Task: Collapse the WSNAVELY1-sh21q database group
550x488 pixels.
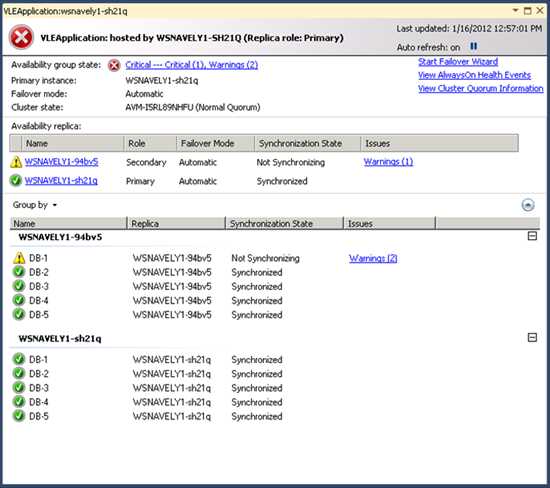Action: point(532,337)
